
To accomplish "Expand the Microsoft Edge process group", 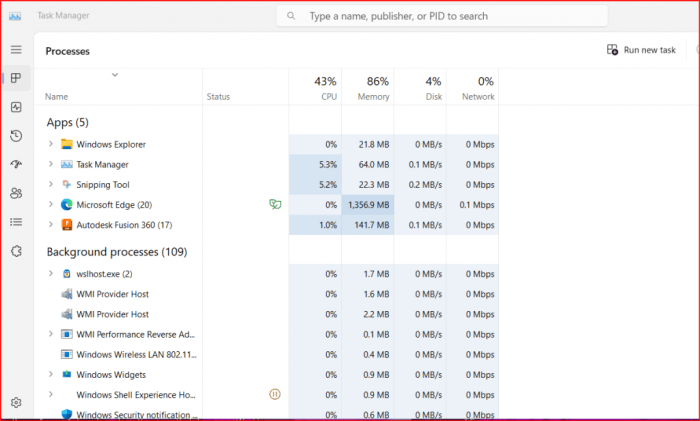I will point(51,204).
